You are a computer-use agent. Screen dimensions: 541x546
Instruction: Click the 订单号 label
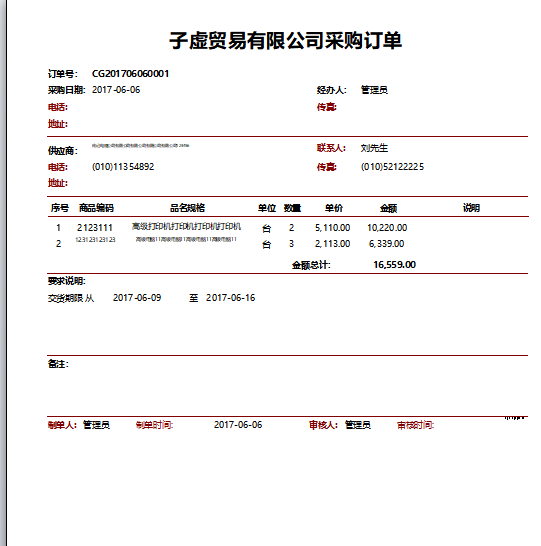(63, 74)
